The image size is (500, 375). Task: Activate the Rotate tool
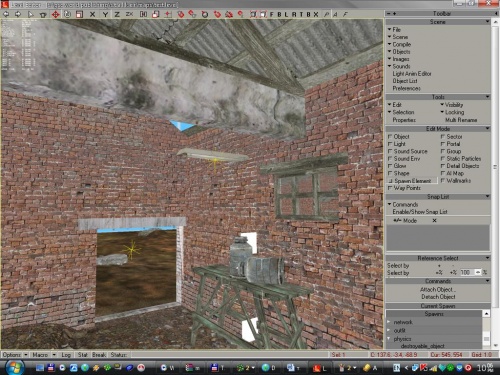tap(67, 14)
